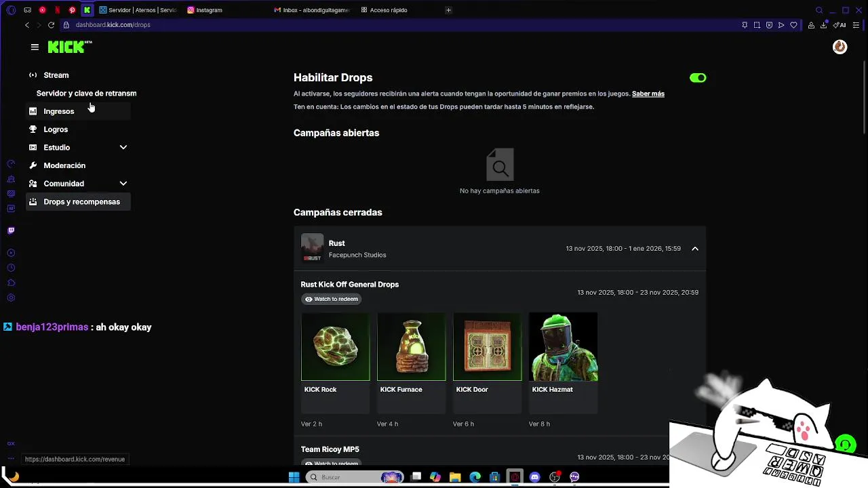868x488 pixels.
Task: Open the browser easy setup menu
Action: click(x=856, y=25)
